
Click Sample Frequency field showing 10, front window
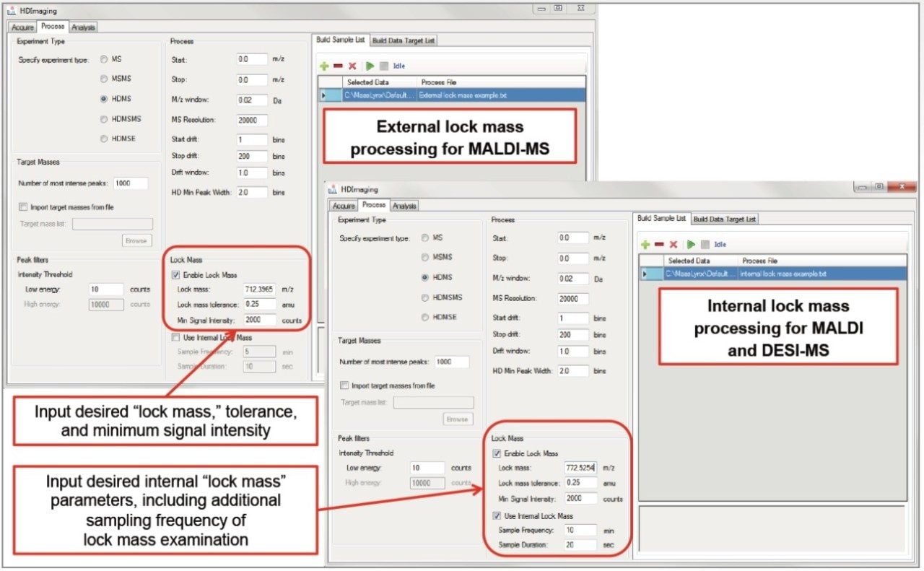point(580,530)
